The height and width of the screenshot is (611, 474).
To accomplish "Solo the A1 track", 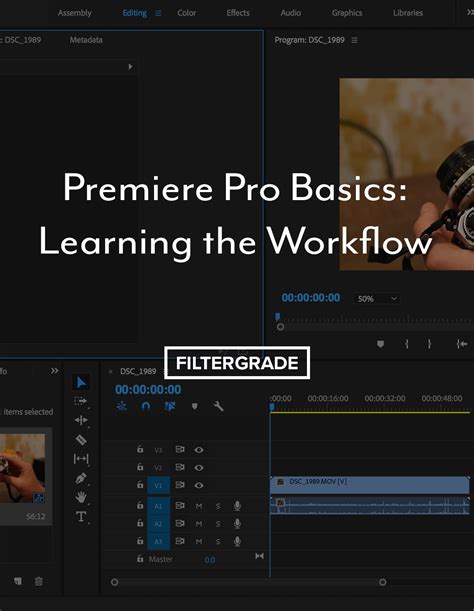I will tap(218, 506).
